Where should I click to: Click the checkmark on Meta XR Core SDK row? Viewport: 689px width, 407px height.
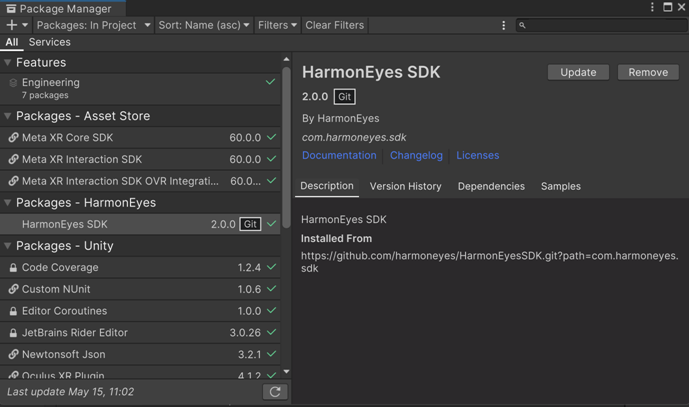pos(272,137)
